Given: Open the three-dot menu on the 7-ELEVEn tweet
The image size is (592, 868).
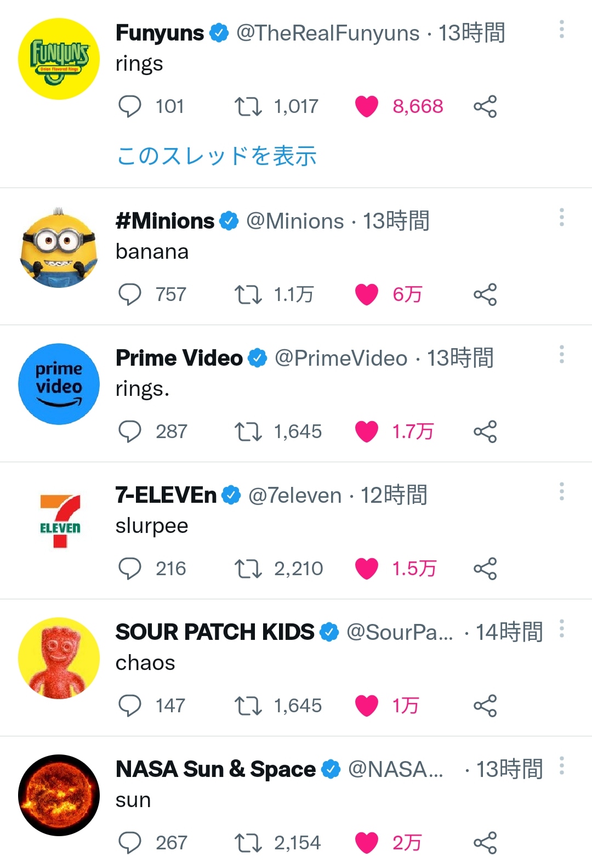Looking at the screenshot, I should pos(561,492).
